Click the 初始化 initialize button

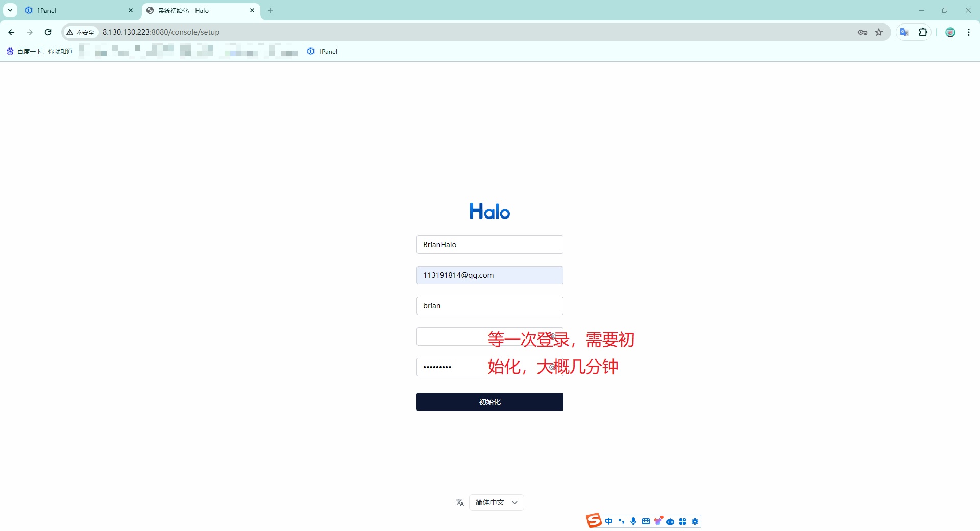point(489,402)
